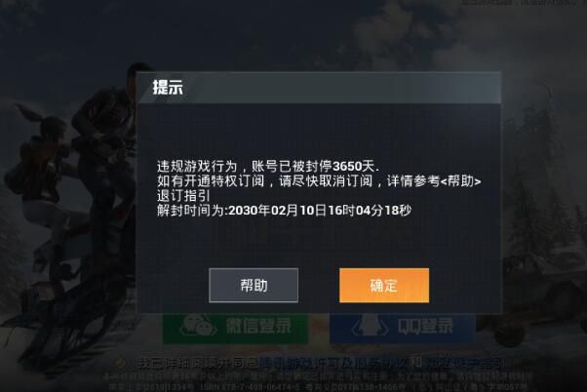Click the 如有开通特权订阅 subscription notice line

click(319, 181)
